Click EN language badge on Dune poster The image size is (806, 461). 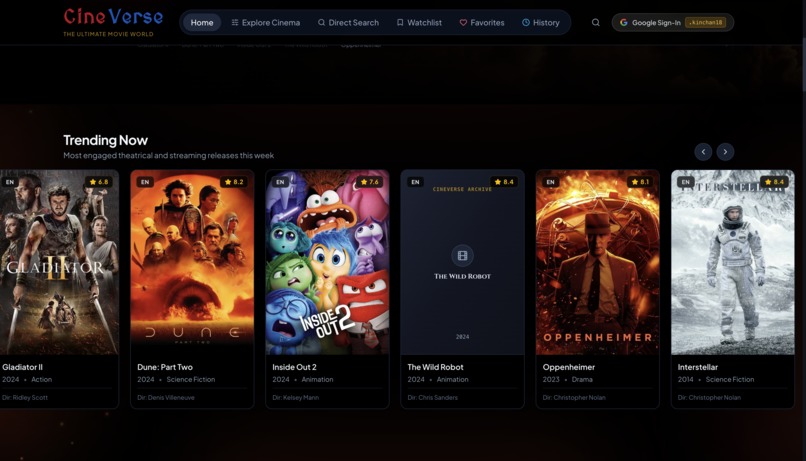pos(145,182)
